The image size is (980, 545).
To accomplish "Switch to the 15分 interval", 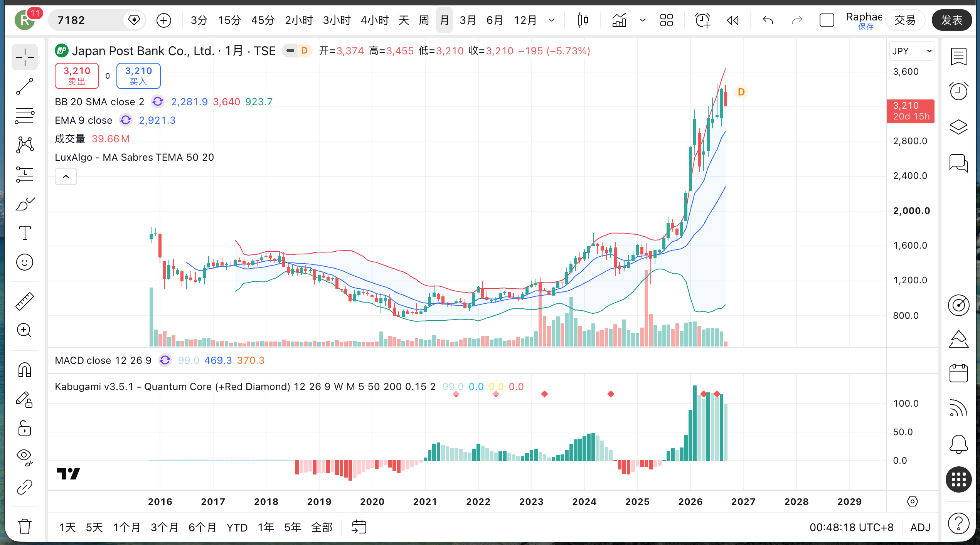I will click(x=229, y=20).
